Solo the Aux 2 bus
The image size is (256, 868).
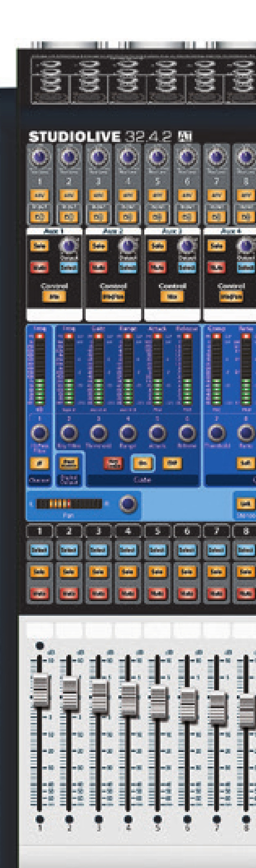[98, 245]
